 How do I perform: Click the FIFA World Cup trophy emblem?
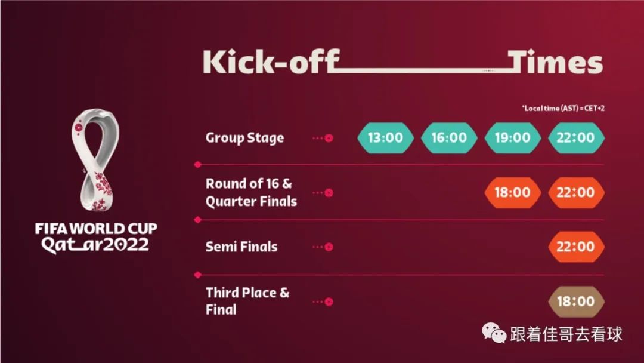[x=95, y=159]
